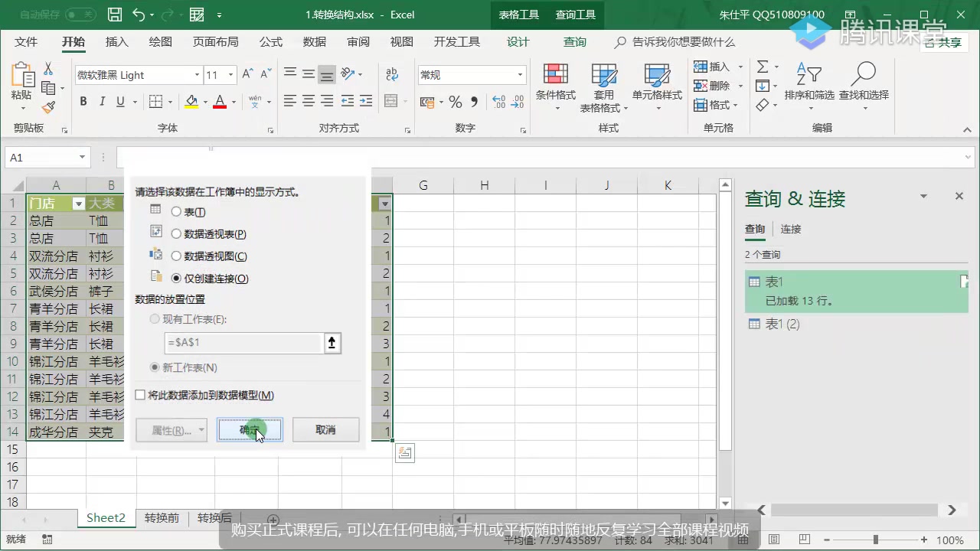Expand the 常规 number format dropdown
Image resolution: width=980 pixels, height=551 pixels.
click(520, 75)
